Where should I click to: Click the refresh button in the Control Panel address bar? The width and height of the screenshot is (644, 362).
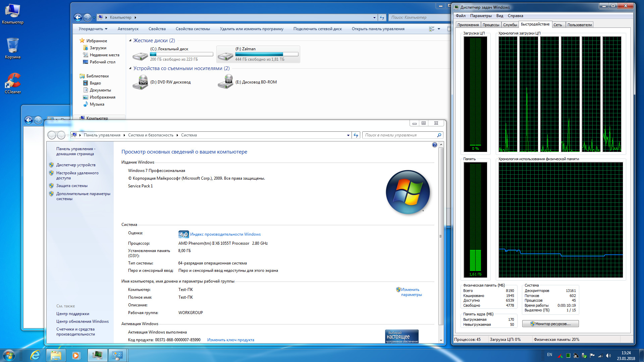pos(356,135)
